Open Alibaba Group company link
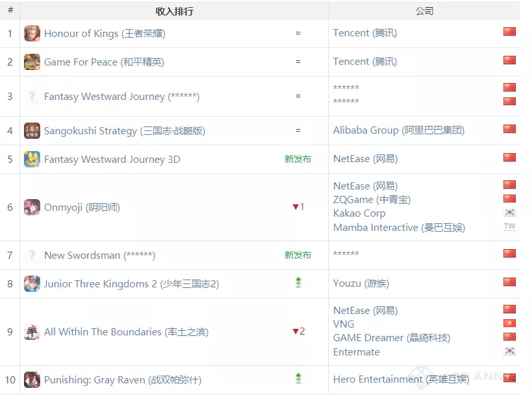Image resolution: width=532 pixels, height=395 pixels. pyautogui.click(x=398, y=130)
